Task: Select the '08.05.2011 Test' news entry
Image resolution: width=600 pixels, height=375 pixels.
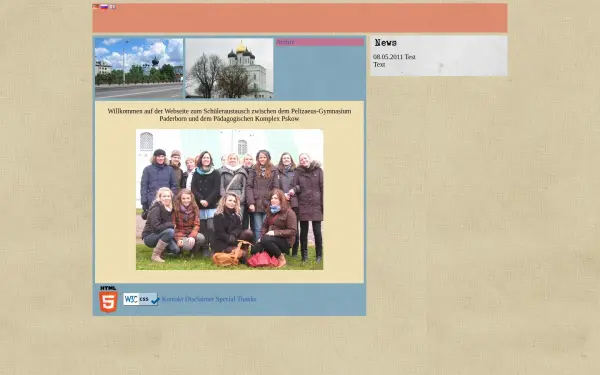Action: [x=394, y=57]
